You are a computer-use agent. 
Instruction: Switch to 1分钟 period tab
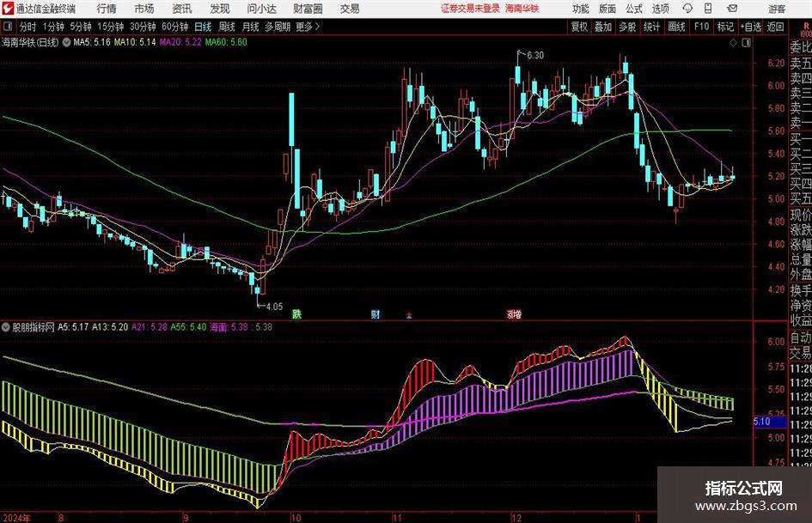click(x=53, y=27)
